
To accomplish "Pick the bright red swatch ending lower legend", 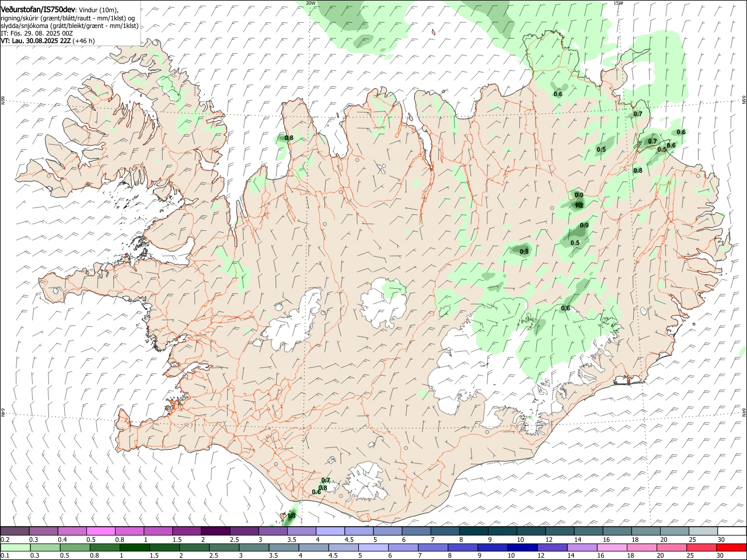I will tap(732, 547).
